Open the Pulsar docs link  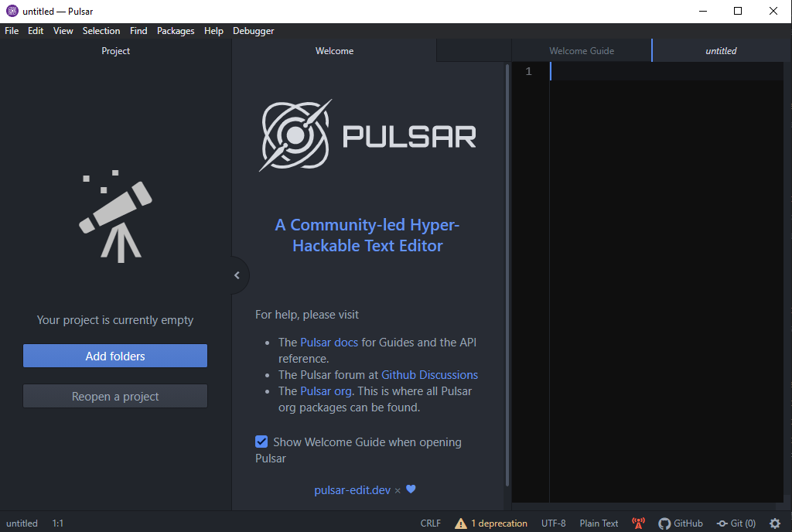329,342
